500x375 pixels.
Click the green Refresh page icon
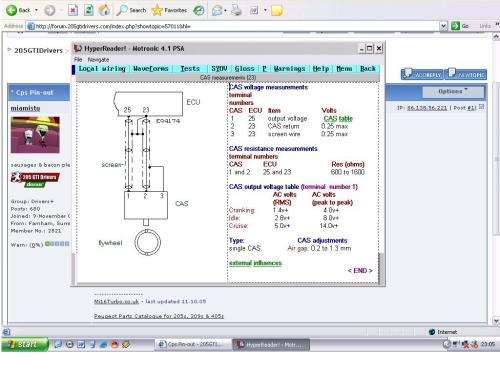tap(88, 10)
